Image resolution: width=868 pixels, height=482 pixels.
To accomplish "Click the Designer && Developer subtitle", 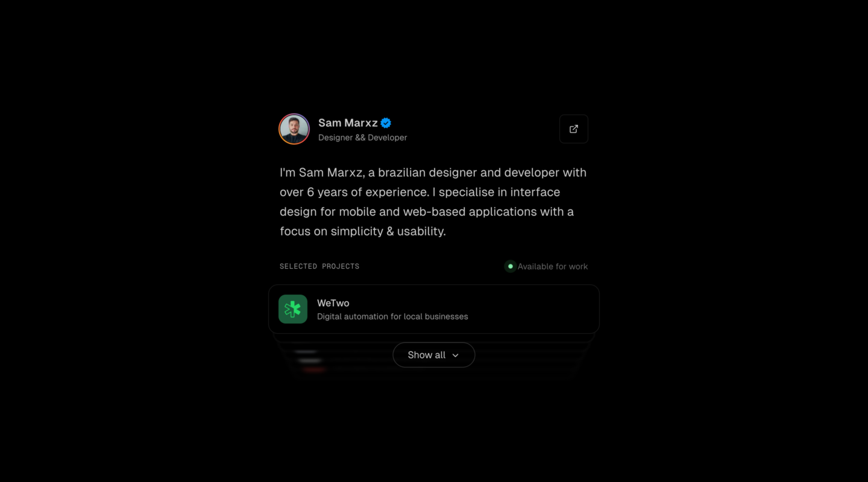I will 362,137.
